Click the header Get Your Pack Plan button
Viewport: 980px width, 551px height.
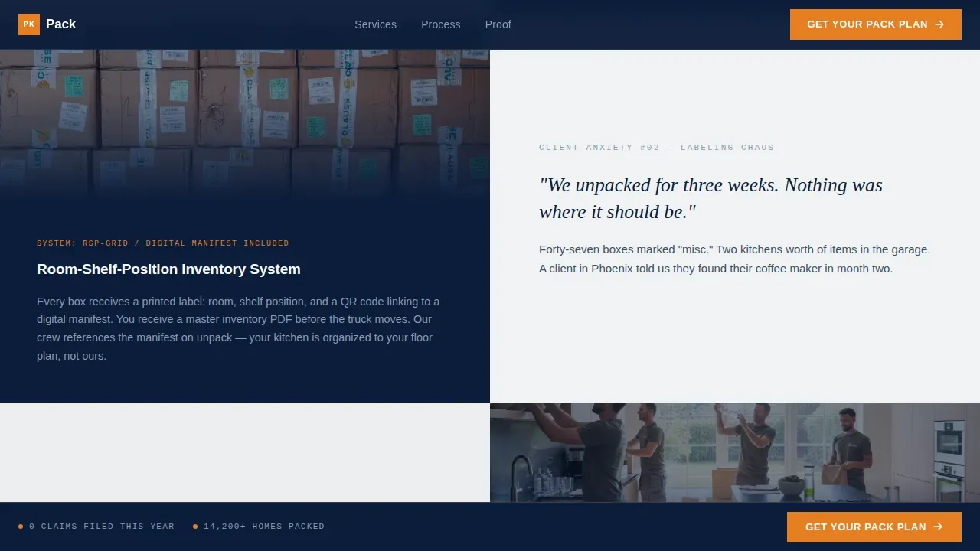(x=876, y=24)
